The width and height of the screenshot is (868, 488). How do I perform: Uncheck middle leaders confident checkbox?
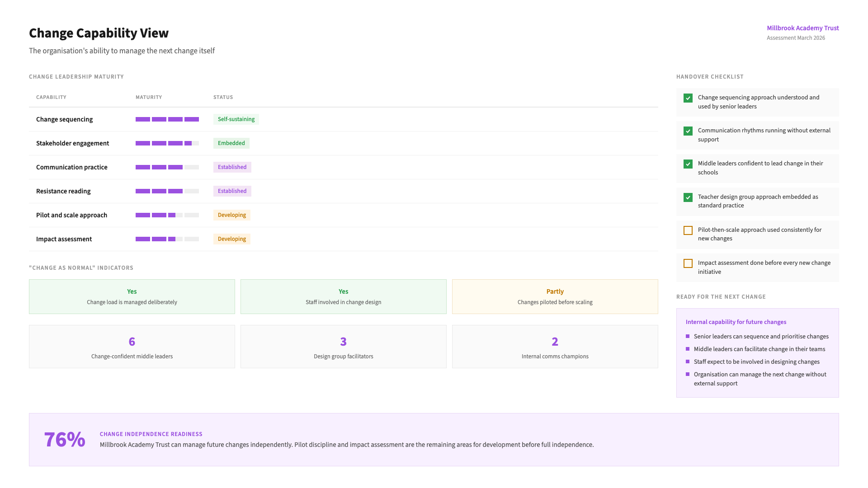point(688,164)
